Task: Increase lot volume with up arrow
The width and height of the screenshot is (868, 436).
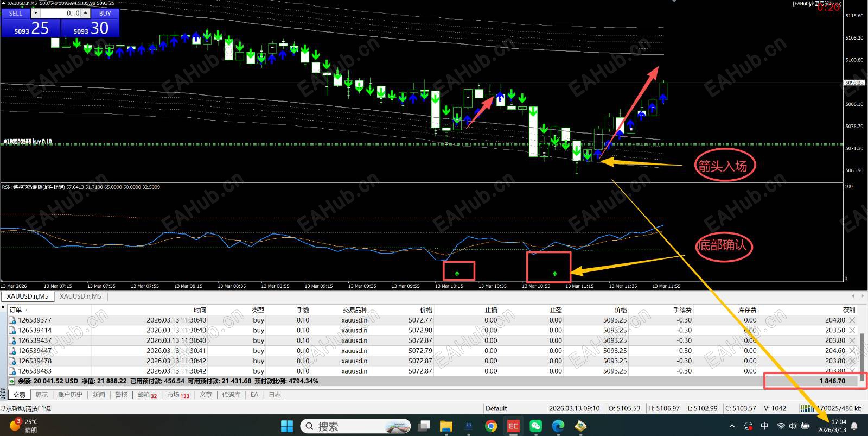Action: click(x=85, y=13)
